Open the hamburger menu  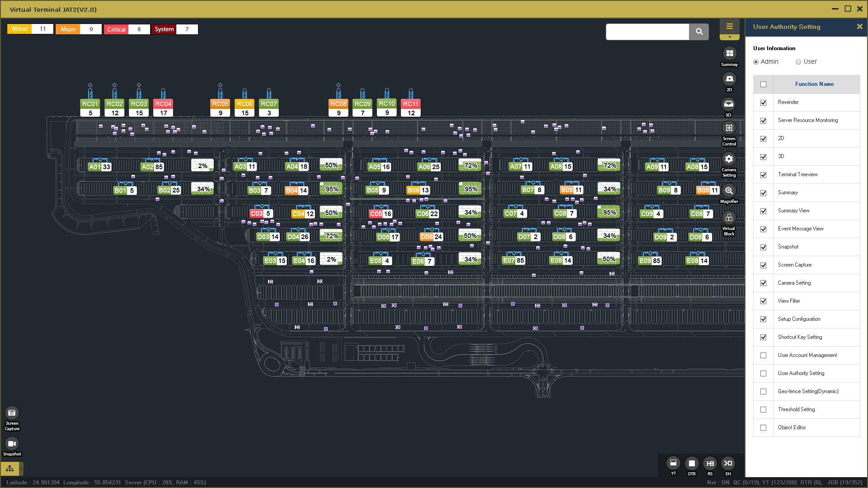729,26
